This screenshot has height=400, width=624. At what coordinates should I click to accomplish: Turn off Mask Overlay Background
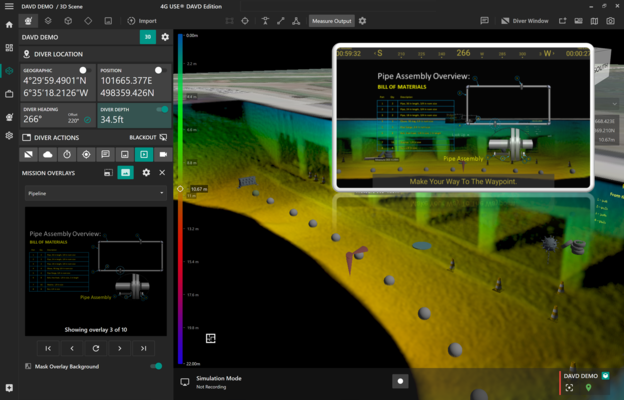click(156, 366)
